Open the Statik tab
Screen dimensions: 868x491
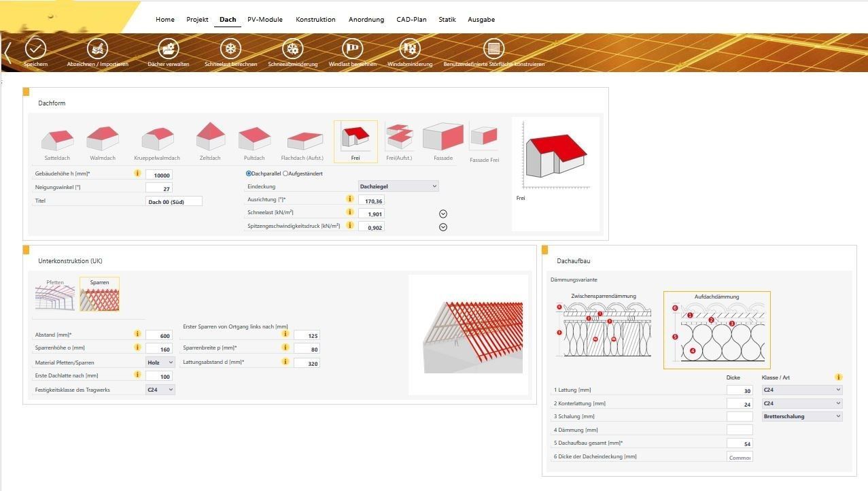pos(447,20)
